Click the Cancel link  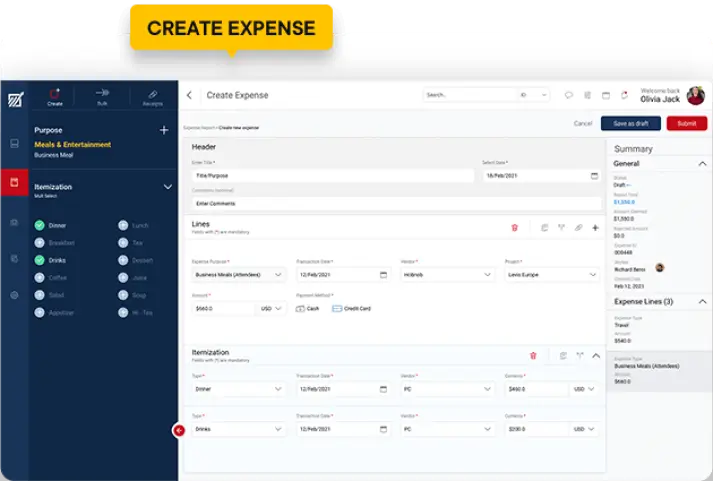click(x=583, y=123)
